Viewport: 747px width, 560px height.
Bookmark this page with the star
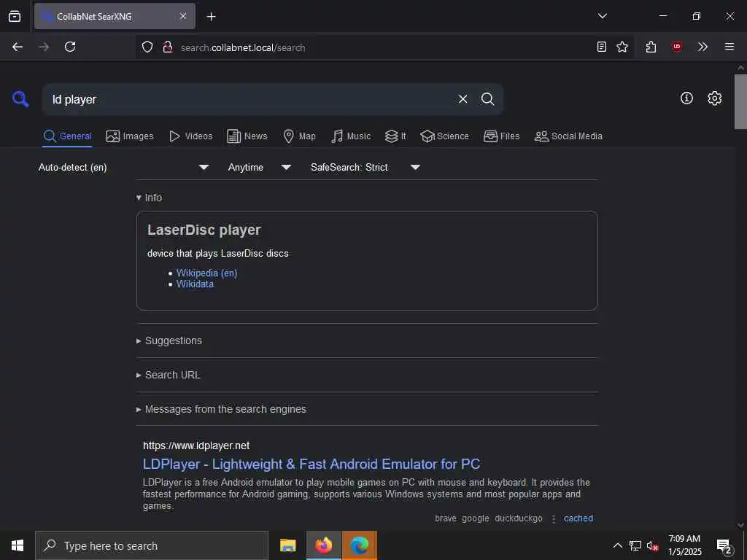(x=622, y=47)
